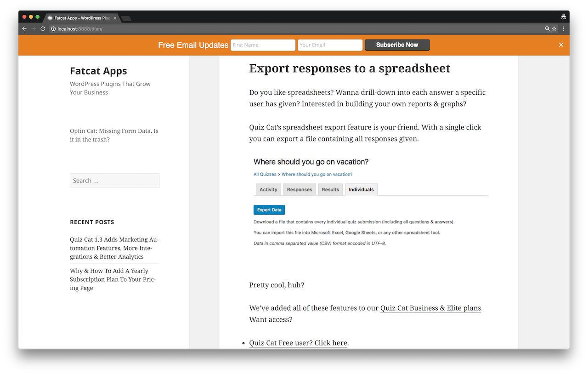Open the Quiz Cat Business & Elite plans link
588x375 pixels.
[430, 308]
